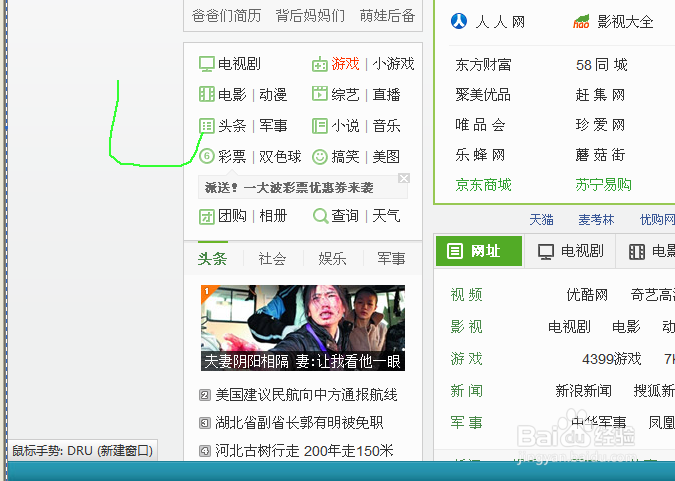Select the green 网址 tab
Viewport: 675px width, 481px height.
(479, 251)
